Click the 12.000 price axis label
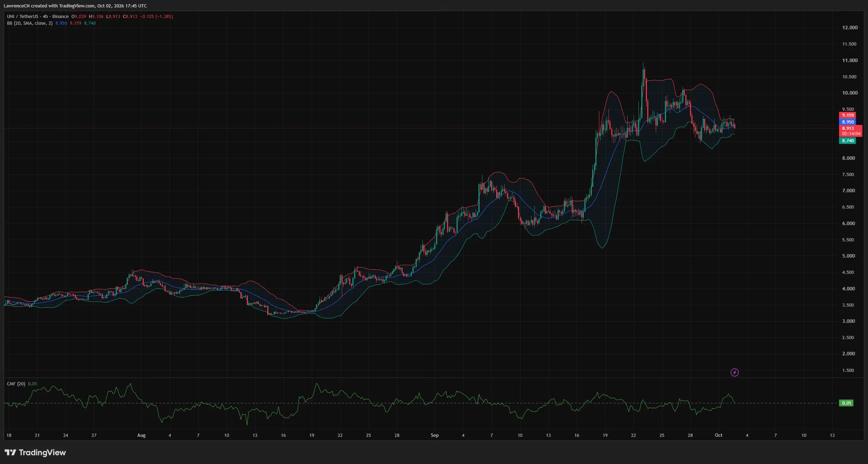 (x=850, y=28)
